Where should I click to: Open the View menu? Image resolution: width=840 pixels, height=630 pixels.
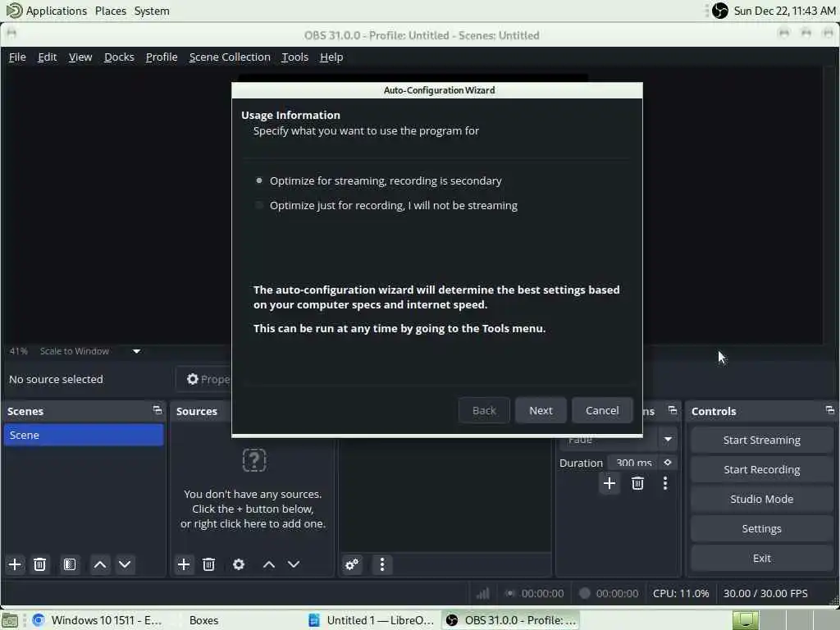point(80,57)
